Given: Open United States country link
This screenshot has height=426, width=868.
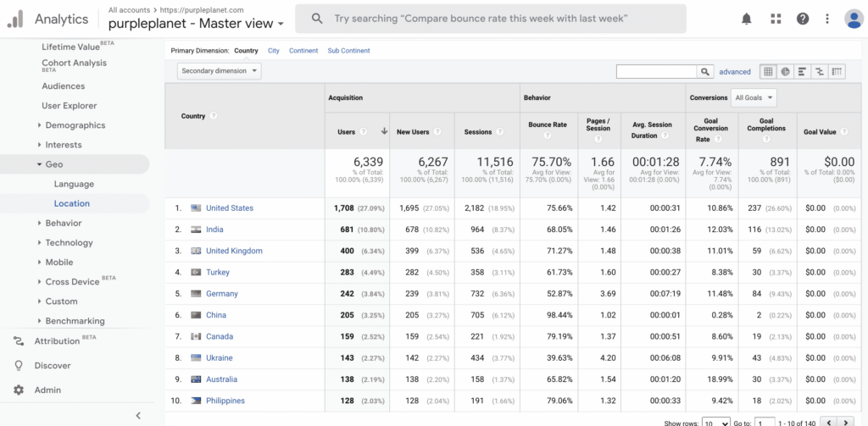Looking at the screenshot, I should (x=229, y=208).
